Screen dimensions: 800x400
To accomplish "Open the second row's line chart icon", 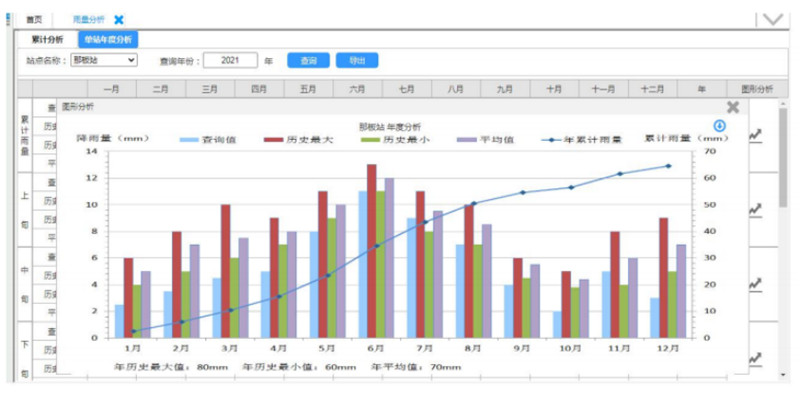I will [755, 209].
